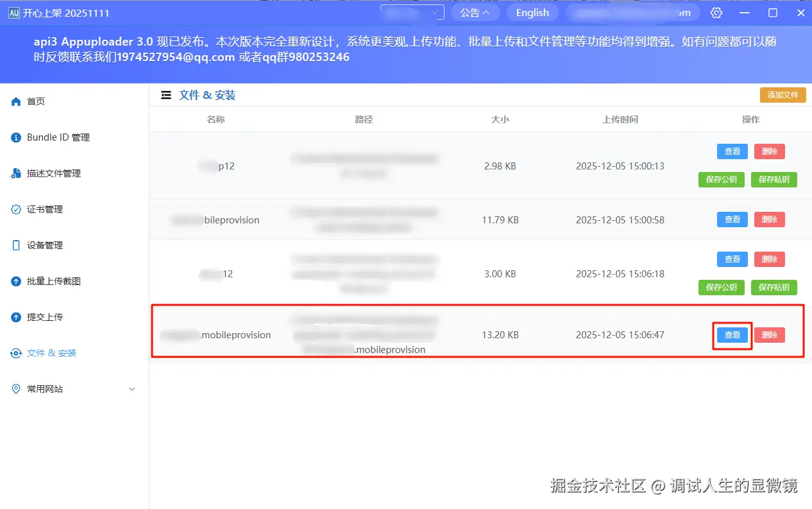Open the dropdown selector in the title bar
812x509 pixels.
(412, 12)
